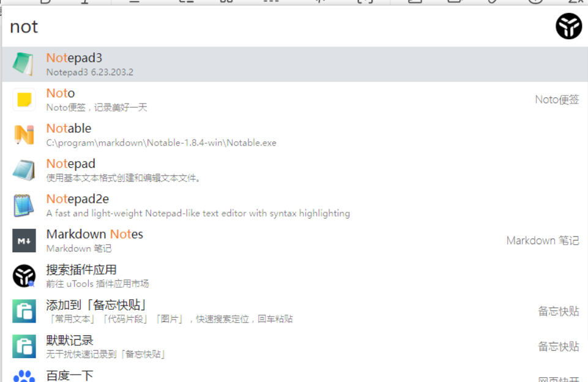Select the Notable result title

click(x=69, y=129)
